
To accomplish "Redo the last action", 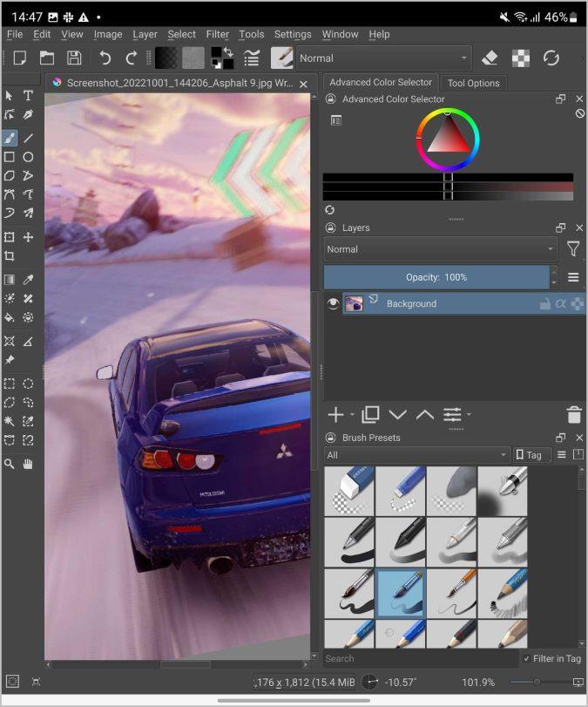I will coord(132,58).
